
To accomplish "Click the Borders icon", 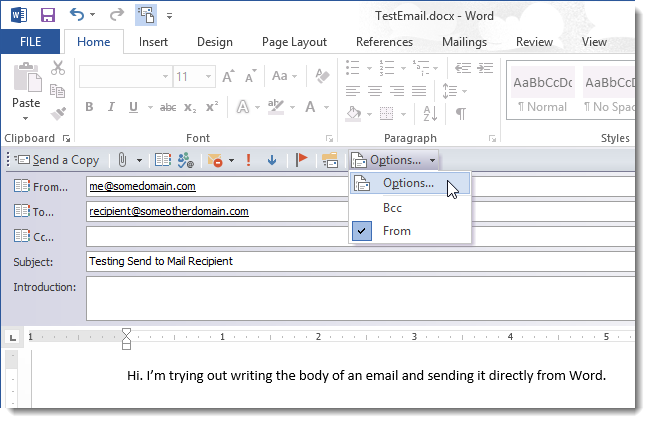I will coord(386,113).
